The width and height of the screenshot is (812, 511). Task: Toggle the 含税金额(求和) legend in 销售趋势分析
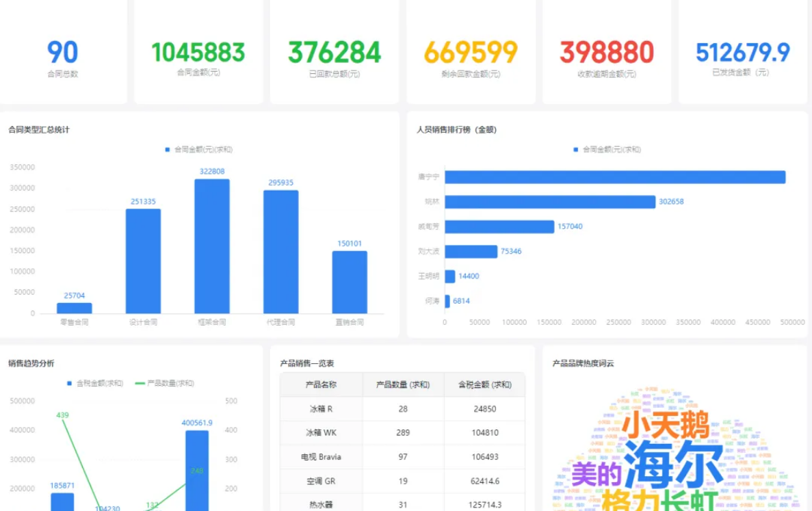click(x=95, y=383)
